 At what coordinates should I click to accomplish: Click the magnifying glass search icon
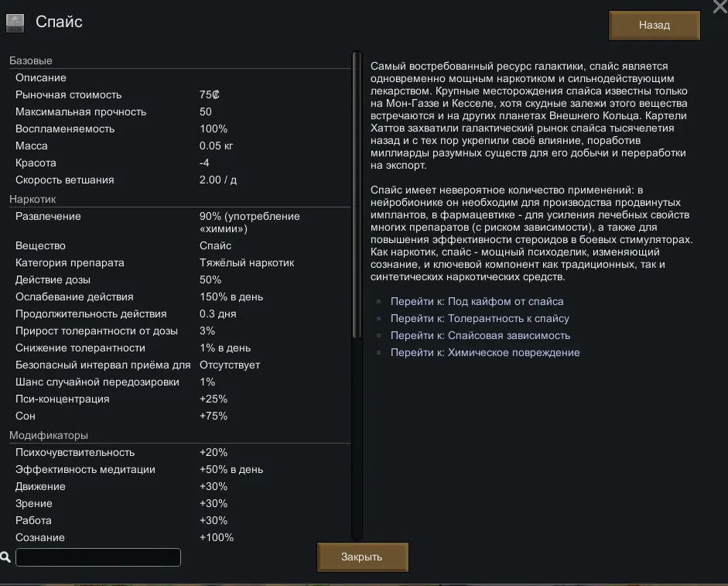point(5,557)
